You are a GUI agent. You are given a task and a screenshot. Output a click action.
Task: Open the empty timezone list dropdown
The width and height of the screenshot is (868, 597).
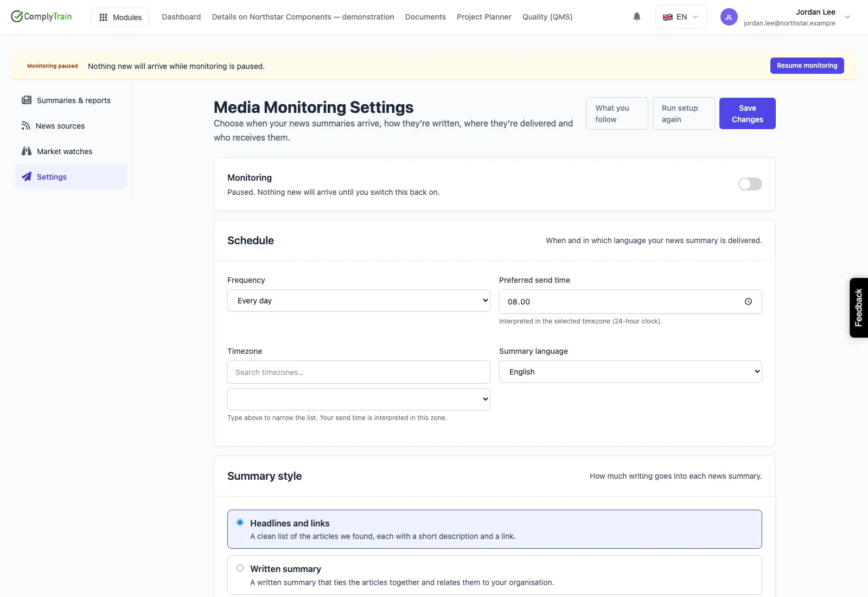pos(359,399)
